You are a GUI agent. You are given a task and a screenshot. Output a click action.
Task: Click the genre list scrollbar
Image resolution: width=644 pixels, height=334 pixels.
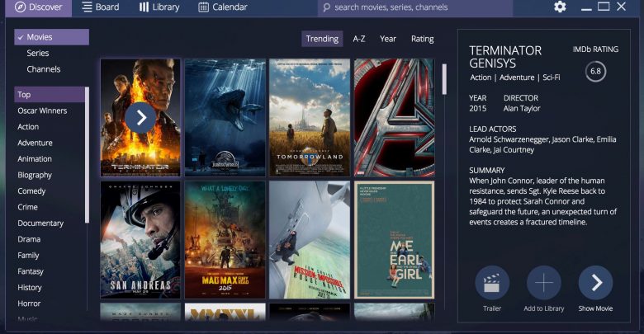point(87,155)
